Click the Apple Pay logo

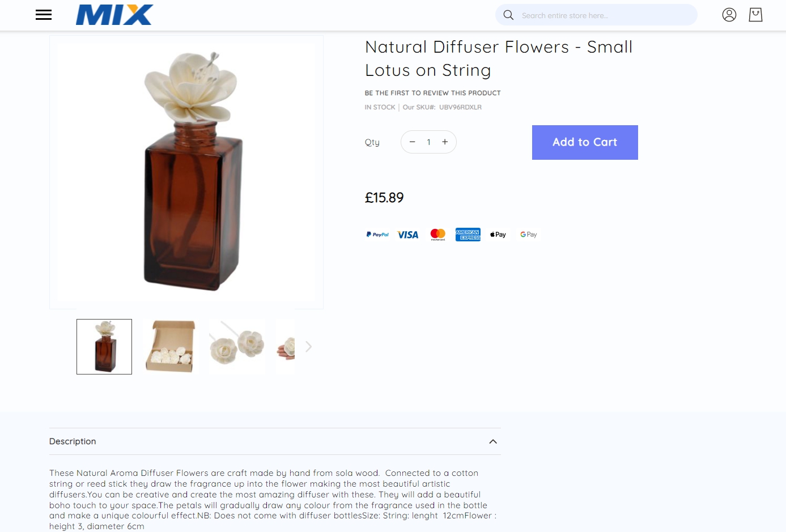click(498, 235)
